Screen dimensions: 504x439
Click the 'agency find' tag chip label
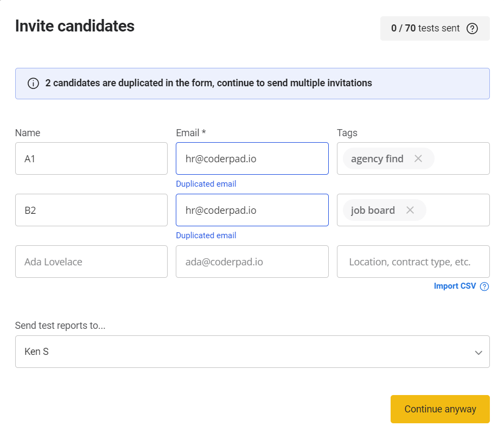click(x=377, y=158)
